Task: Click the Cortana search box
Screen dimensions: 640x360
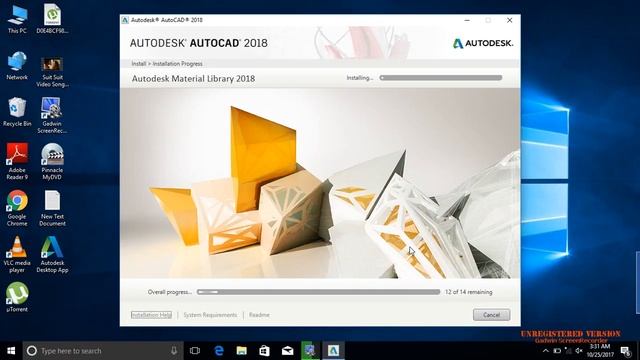Action: (103, 351)
